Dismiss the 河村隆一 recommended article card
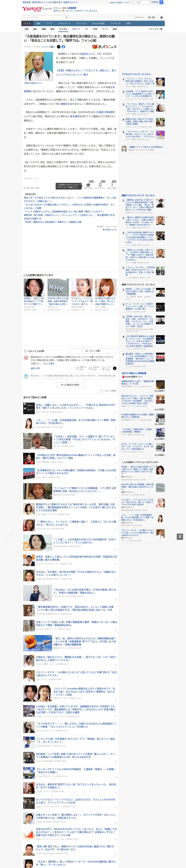The image size is (186, 868). 44,310
